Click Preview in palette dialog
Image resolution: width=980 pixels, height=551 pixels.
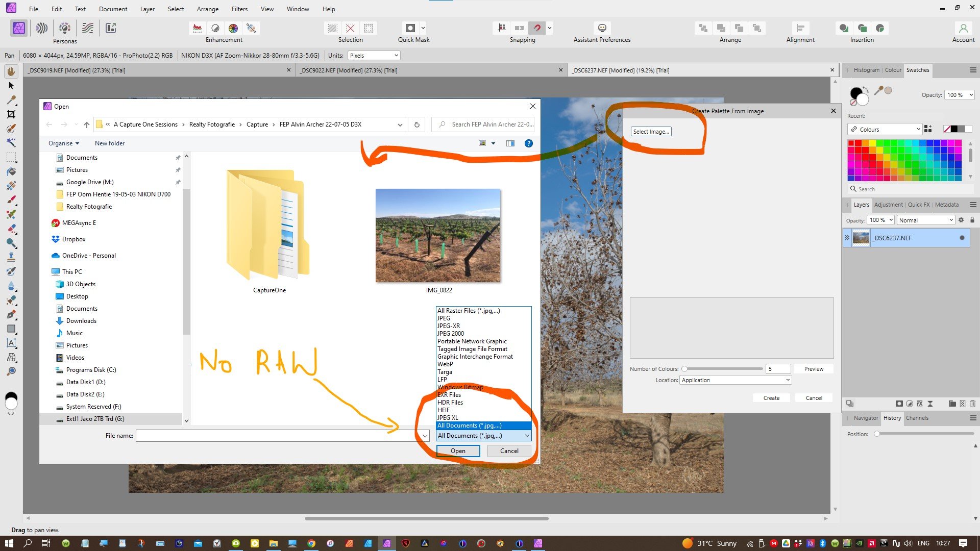pos(814,369)
